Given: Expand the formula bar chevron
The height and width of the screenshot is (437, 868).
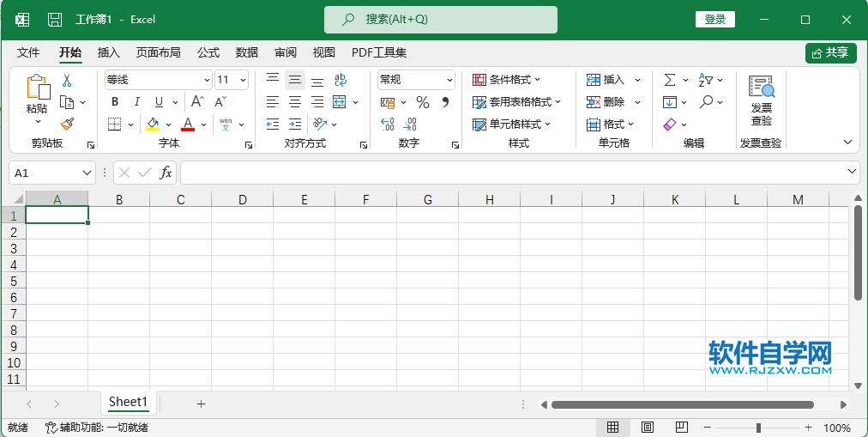Looking at the screenshot, I should tap(852, 172).
